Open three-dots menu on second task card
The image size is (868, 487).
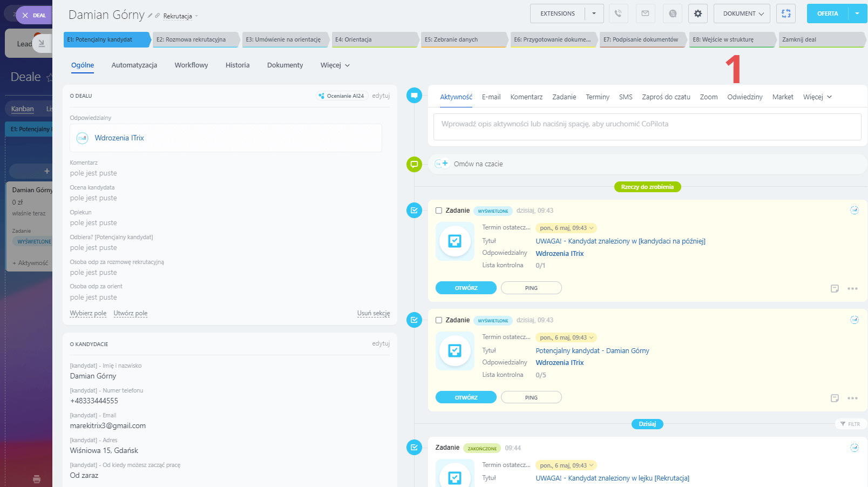[x=852, y=398]
